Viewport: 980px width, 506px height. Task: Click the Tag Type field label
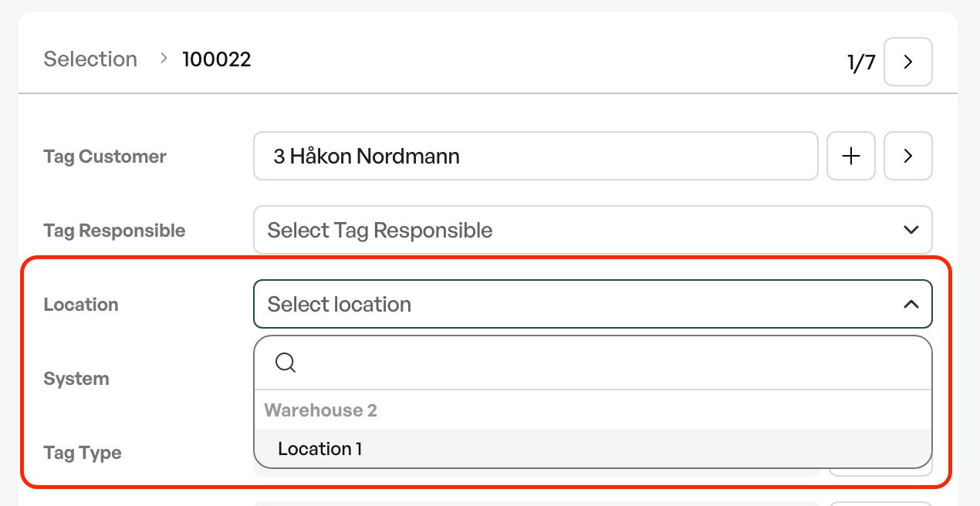point(83,453)
